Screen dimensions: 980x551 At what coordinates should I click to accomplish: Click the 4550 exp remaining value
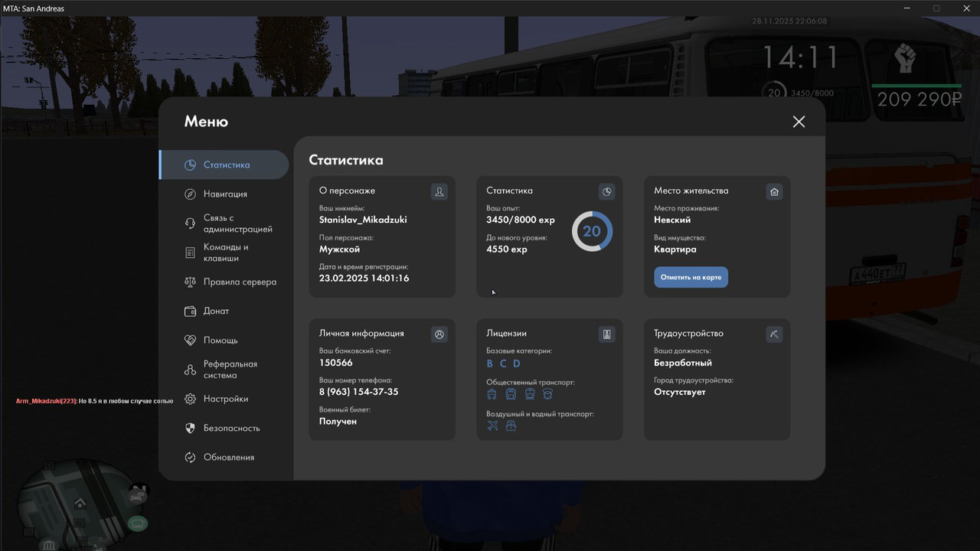coord(507,249)
